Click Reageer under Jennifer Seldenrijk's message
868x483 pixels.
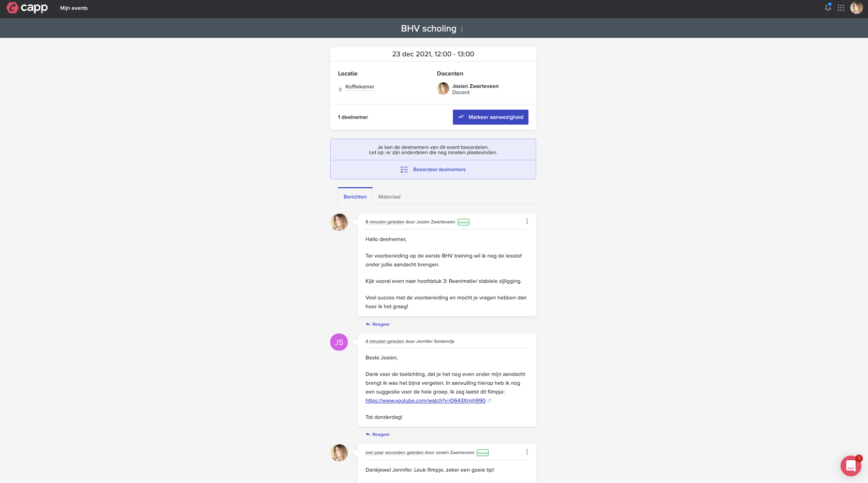point(380,434)
